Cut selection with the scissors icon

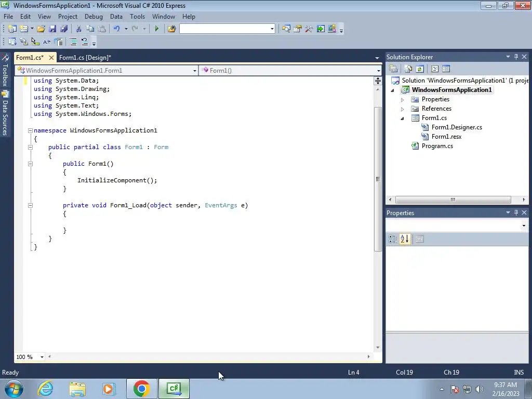point(79,29)
